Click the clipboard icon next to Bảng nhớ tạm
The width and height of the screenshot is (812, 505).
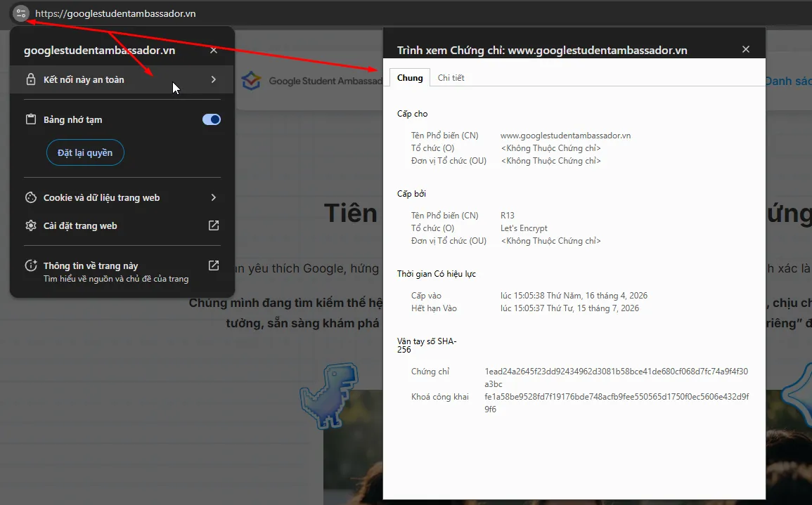30,119
